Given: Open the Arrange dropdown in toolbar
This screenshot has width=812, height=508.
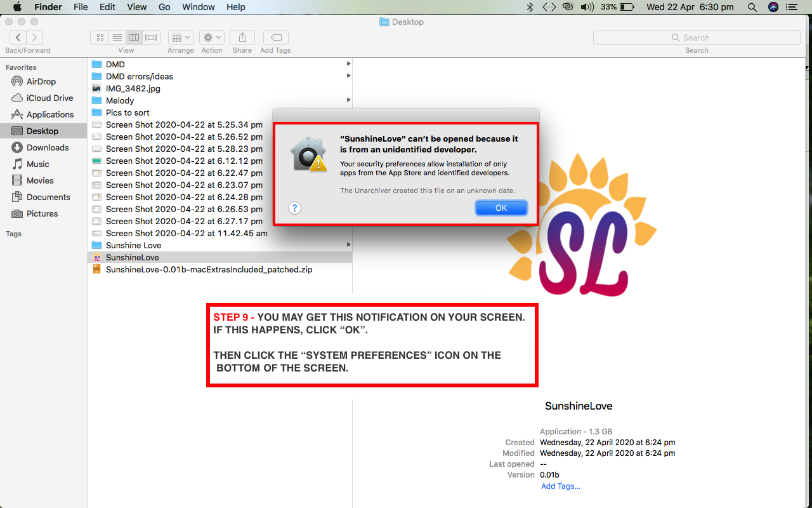Looking at the screenshot, I should point(181,37).
